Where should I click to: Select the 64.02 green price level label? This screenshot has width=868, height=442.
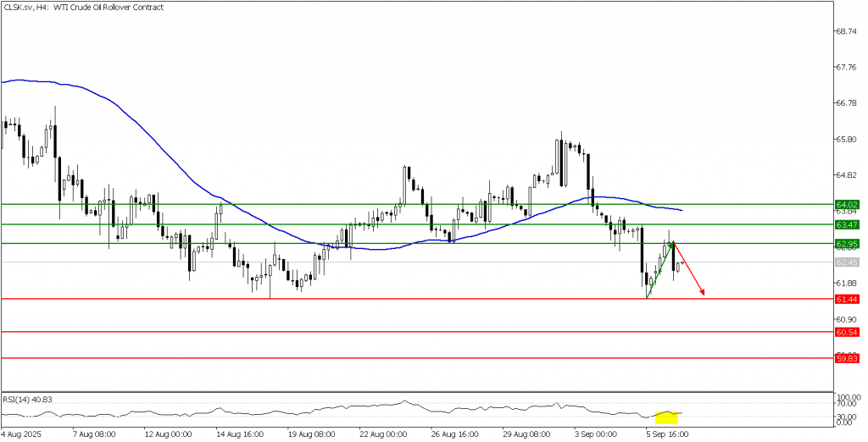(848, 204)
